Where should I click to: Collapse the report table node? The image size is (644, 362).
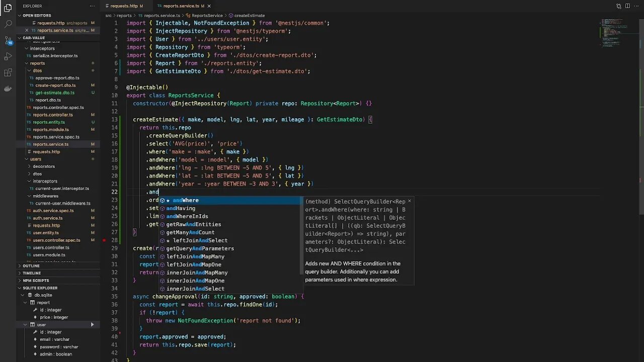(26, 303)
